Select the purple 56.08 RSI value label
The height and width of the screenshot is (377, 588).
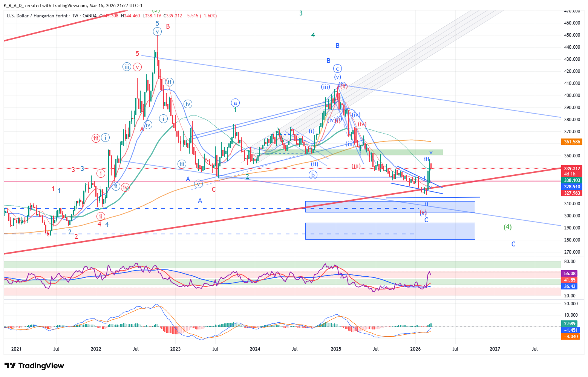click(570, 274)
